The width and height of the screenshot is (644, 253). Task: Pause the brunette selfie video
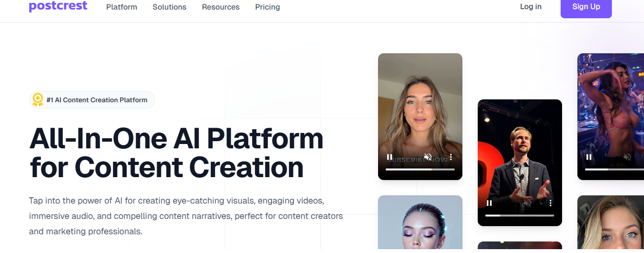coord(390,157)
